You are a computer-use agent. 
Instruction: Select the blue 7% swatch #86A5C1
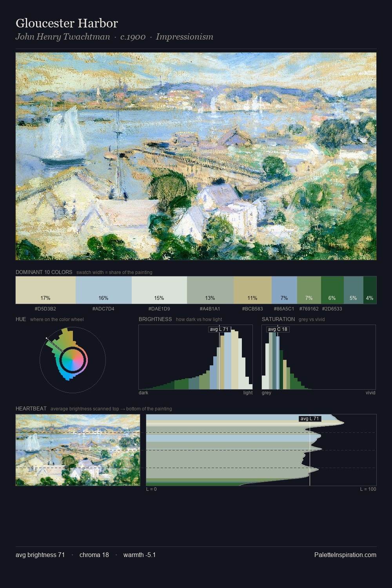click(284, 290)
